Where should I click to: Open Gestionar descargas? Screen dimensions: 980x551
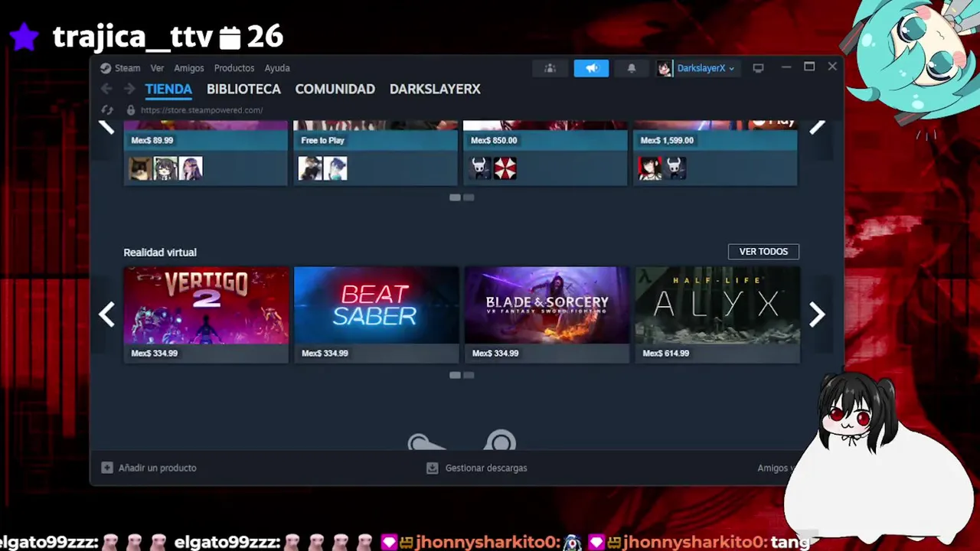(x=486, y=468)
